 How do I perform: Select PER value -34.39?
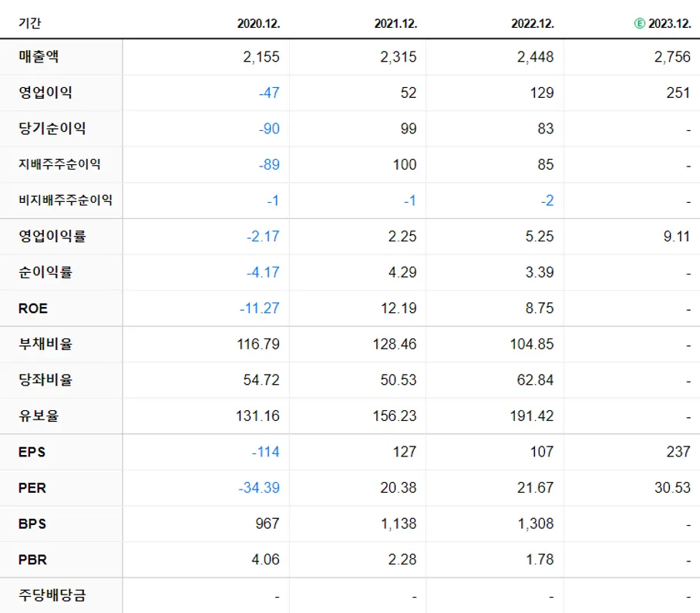pyautogui.click(x=259, y=487)
